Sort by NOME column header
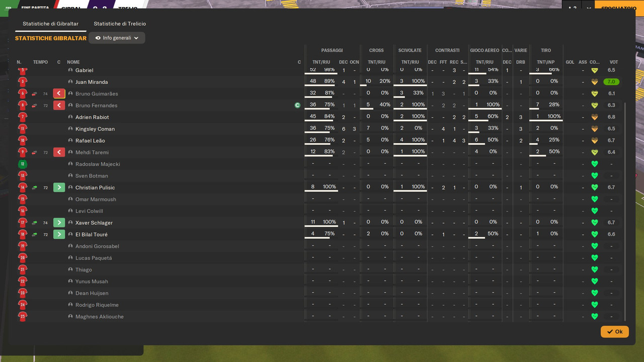The width and height of the screenshot is (644, 362). coord(73,62)
